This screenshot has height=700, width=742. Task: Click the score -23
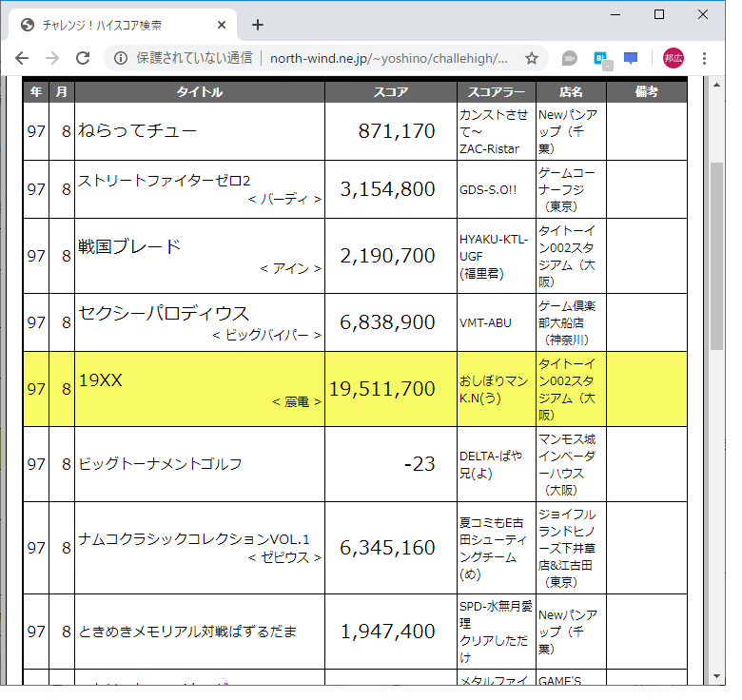pos(420,464)
